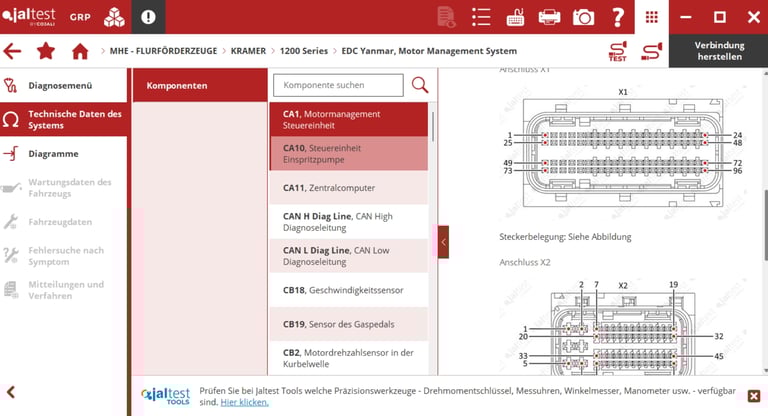Select CA1 Motormanagement Steuereinheit
The image size is (768, 416).
click(349, 119)
